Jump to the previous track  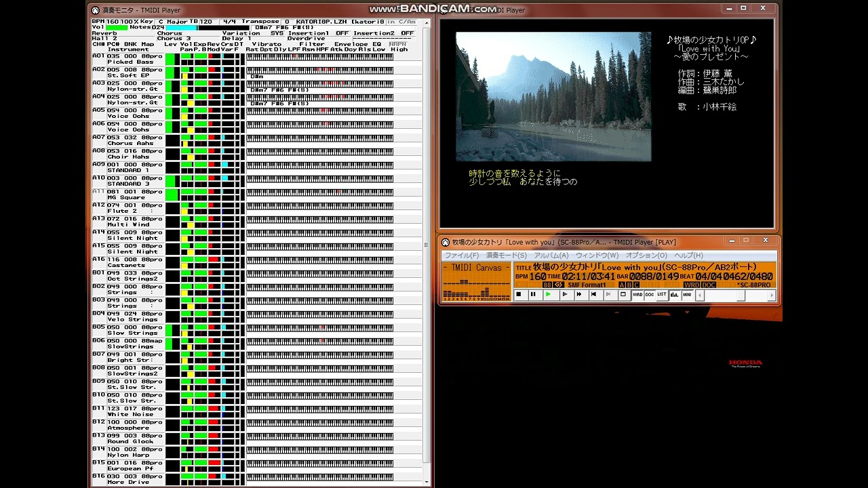pos(593,295)
